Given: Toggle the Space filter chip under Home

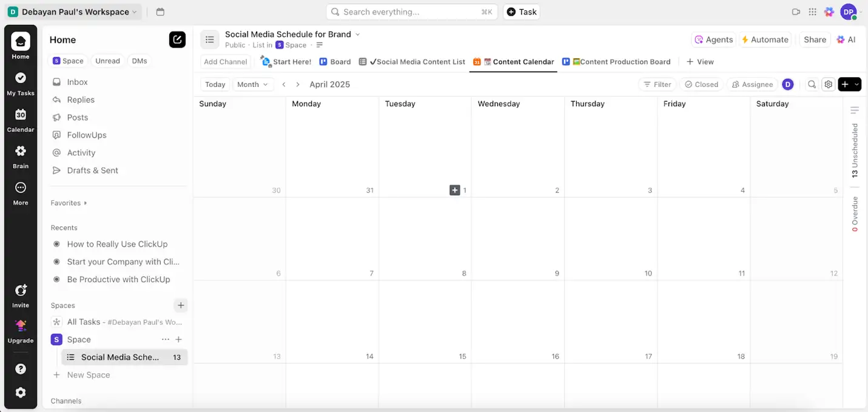Looking at the screenshot, I should [x=68, y=61].
